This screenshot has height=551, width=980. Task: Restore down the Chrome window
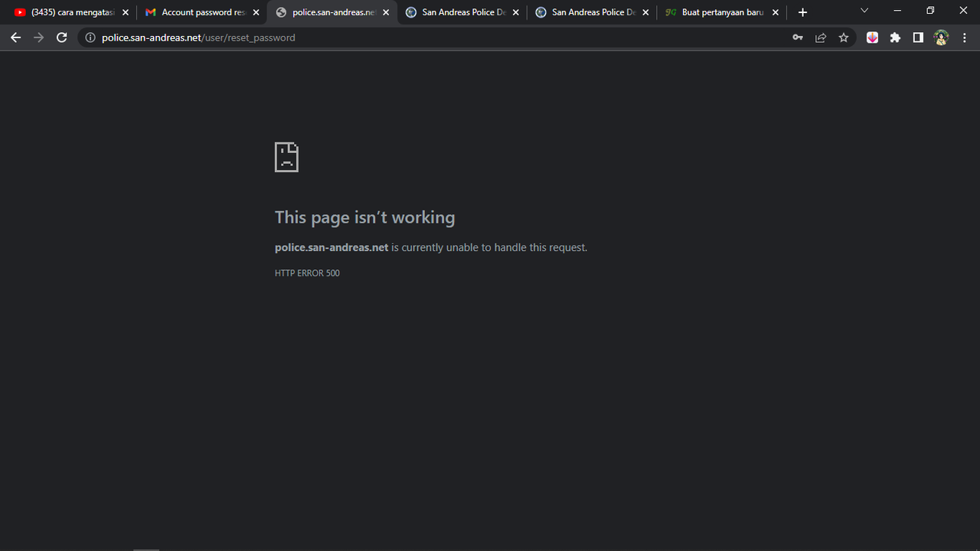pyautogui.click(x=930, y=11)
